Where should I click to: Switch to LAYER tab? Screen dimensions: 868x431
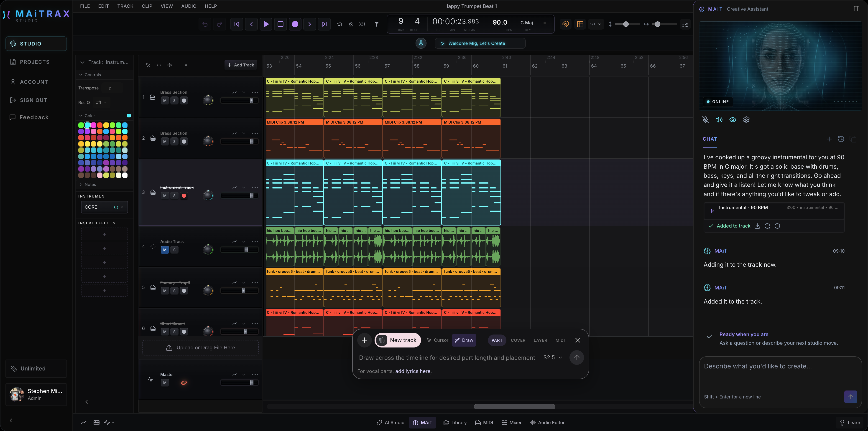pos(540,340)
